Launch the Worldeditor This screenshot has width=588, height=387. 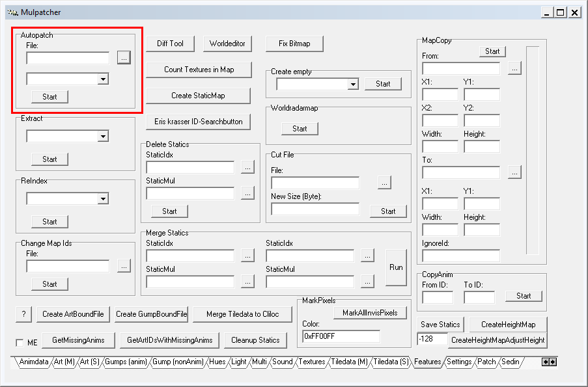click(x=227, y=44)
